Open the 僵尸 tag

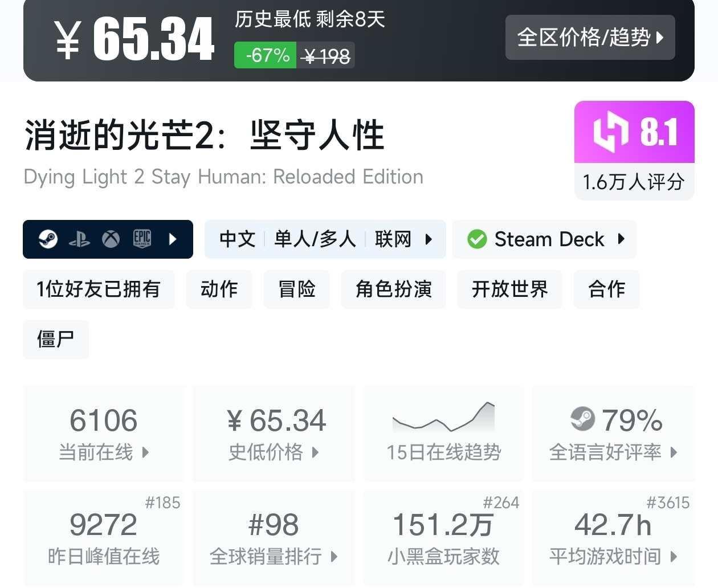pyautogui.click(x=56, y=340)
